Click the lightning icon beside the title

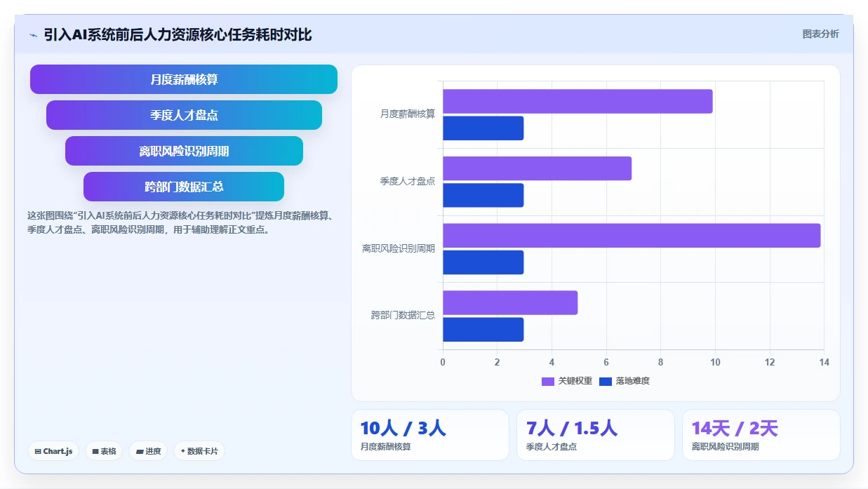tap(34, 35)
